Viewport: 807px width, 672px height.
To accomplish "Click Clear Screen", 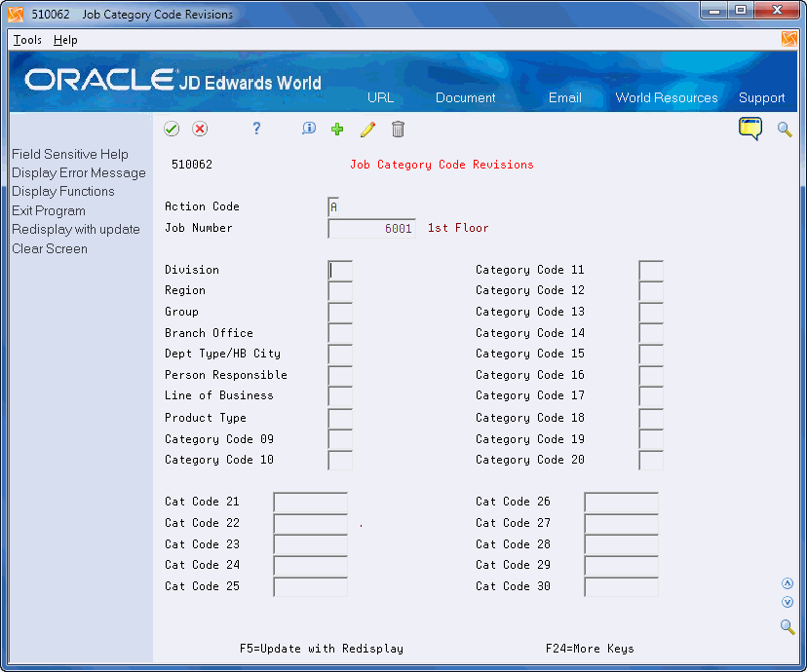I will point(50,249).
